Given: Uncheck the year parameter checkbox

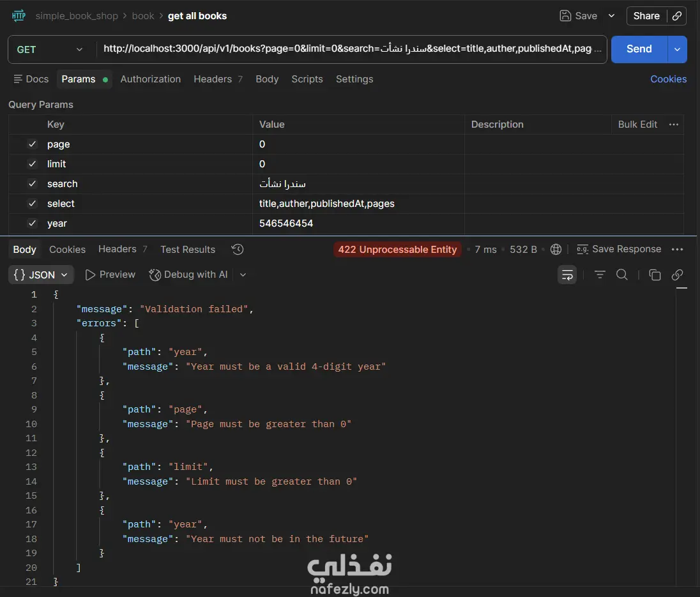Looking at the screenshot, I should (33, 223).
